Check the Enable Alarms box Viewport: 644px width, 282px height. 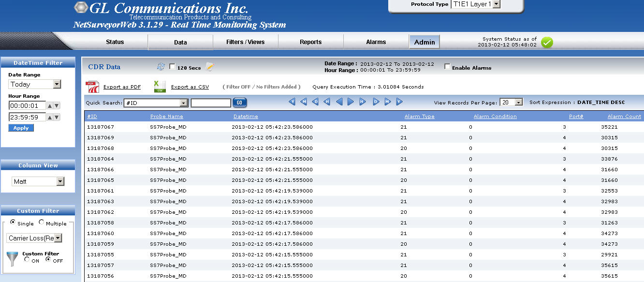(447, 67)
